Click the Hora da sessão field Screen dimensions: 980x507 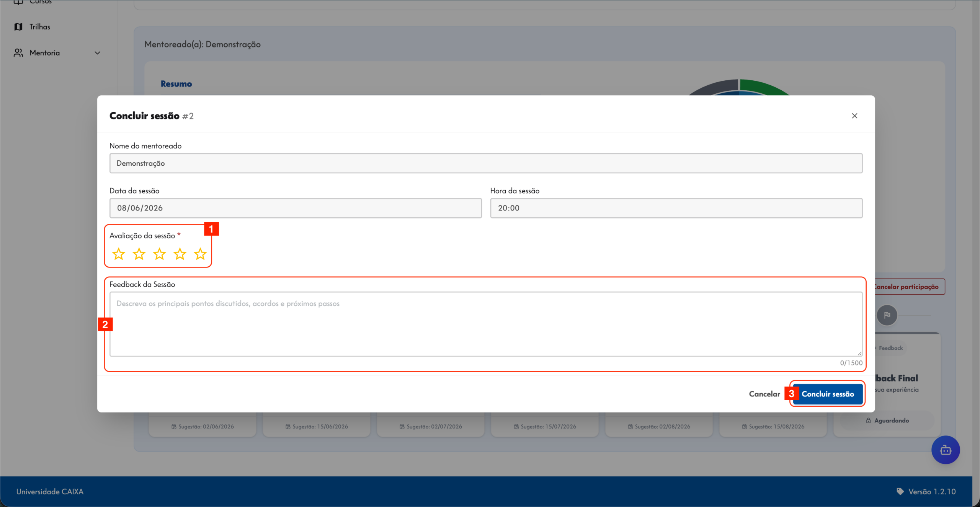point(676,208)
